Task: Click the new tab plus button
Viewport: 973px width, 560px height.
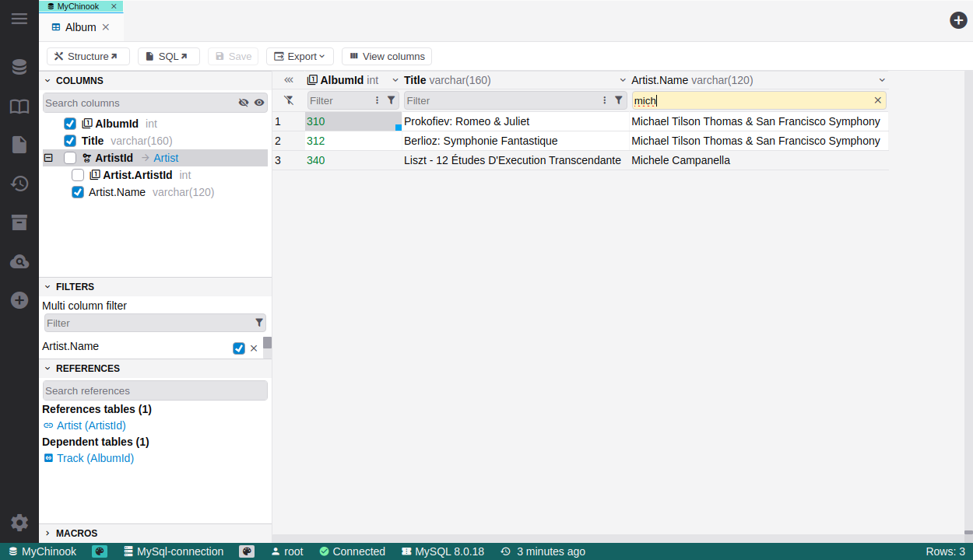Action: (x=958, y=20)
